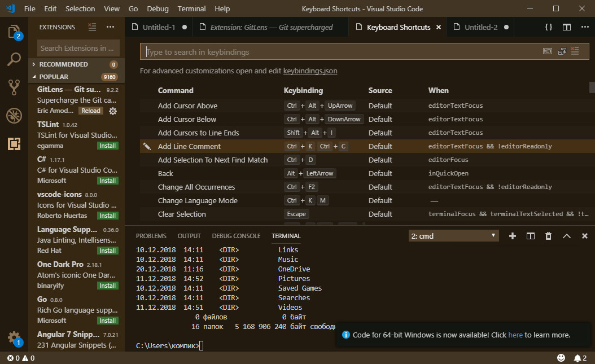Close the Keyboard Shortcuts tab
The height and width of the screenshot is (364, 595).
[439, 27]
